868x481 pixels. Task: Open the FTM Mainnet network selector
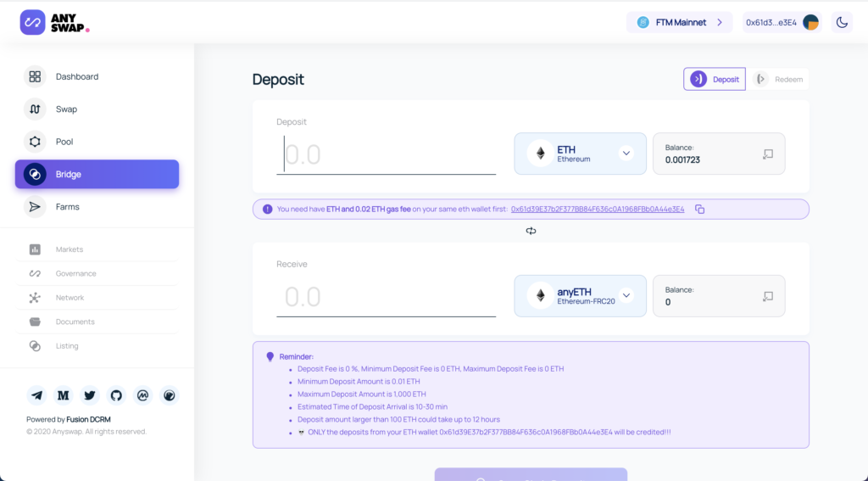tap(679, 22)
